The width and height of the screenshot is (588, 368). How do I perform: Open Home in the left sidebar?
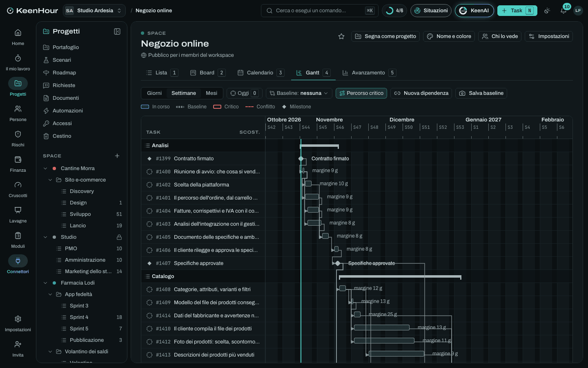[x=18, y=37]
